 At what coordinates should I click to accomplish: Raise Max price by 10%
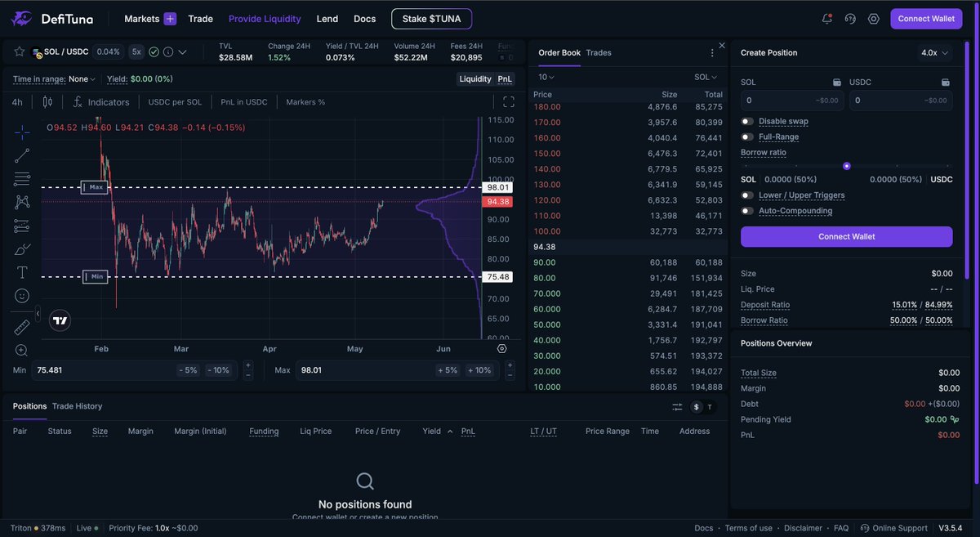pos(479,370)
